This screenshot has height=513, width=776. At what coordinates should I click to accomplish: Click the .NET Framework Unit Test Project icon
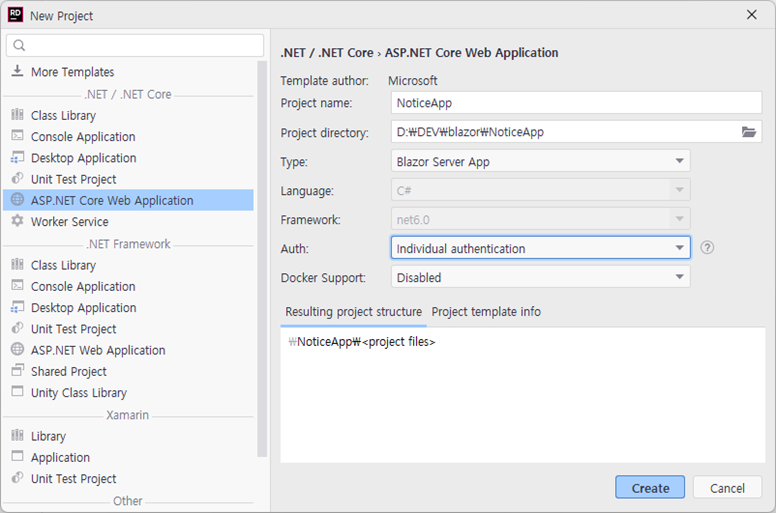pyautogui.click(x=17, y=328)
